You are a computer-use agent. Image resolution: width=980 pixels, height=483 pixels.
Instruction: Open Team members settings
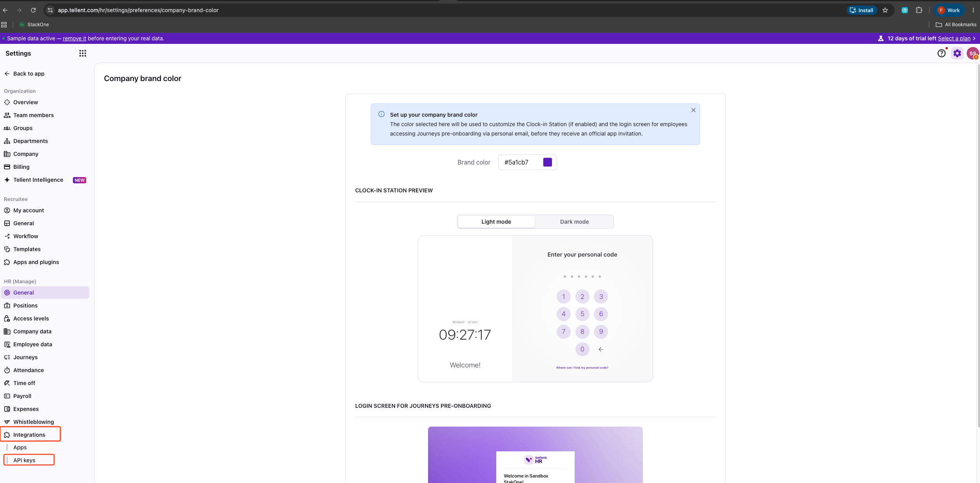pos(45,115)
